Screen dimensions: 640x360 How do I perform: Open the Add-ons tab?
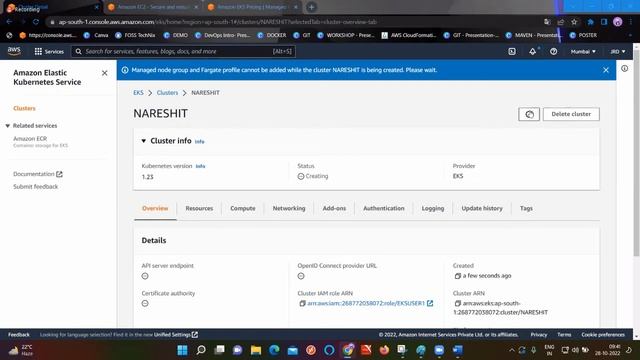(x=334, y=208)
